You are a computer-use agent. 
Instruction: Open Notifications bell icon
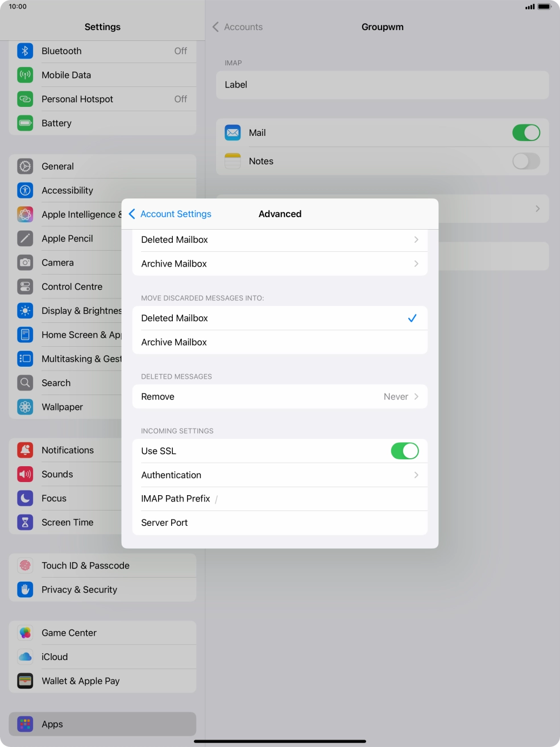(25, 450)
